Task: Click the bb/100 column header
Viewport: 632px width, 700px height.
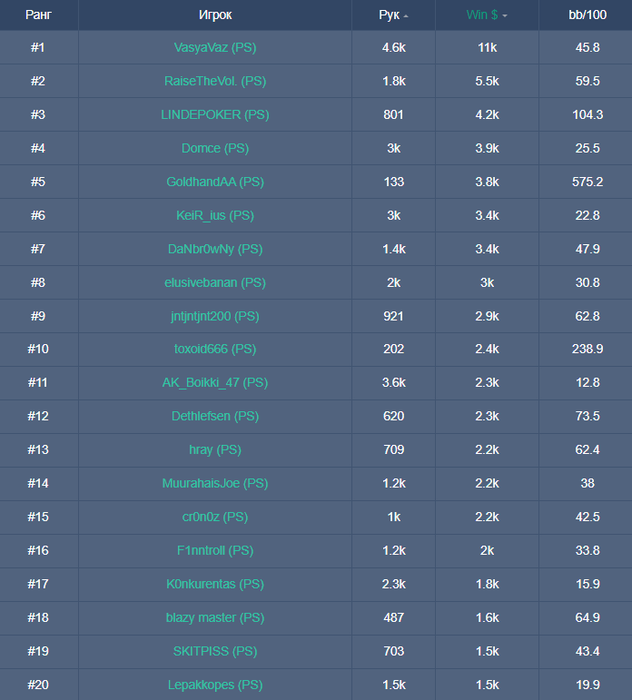Action: point(585,15)
